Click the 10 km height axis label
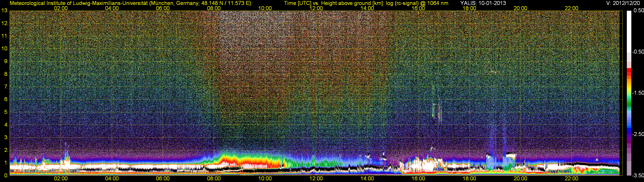 [x=5, y=49]
